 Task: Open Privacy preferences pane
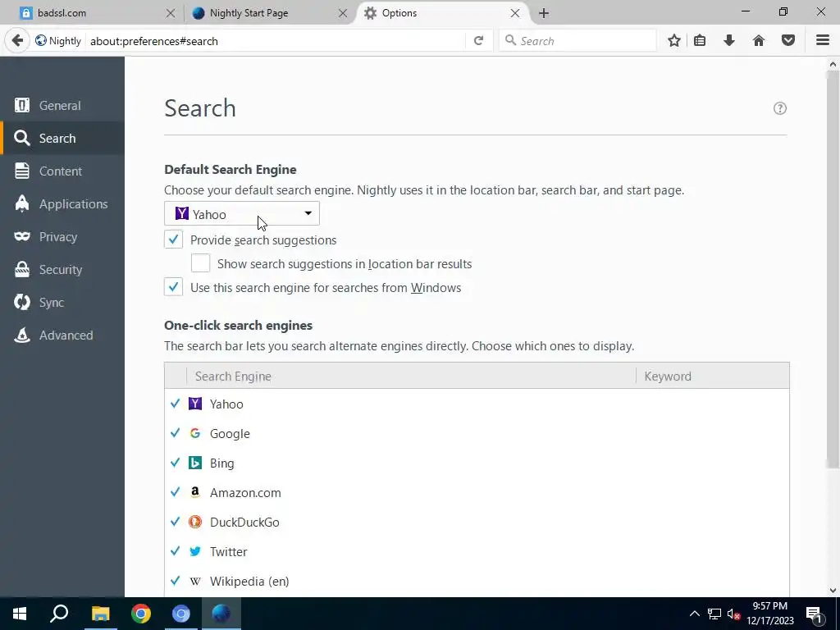tap(62, 237)
